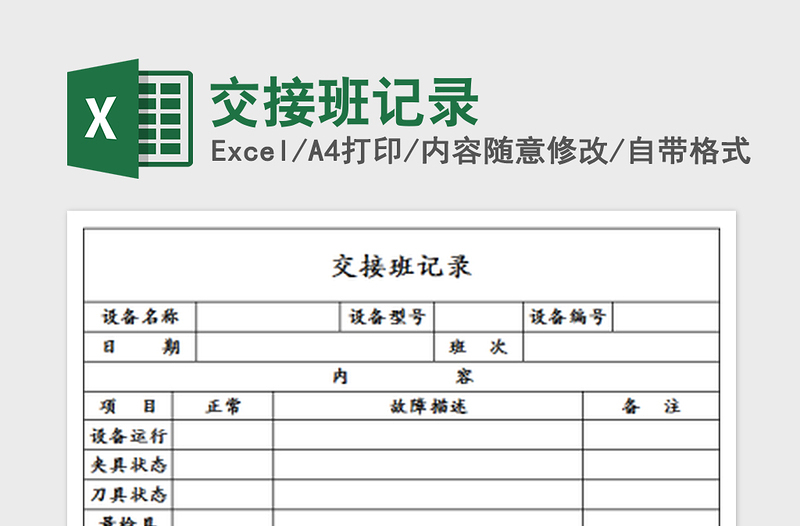Click the blank cell after 设备编号
Viewport: 800px width, 526px height.
click(666, 317)
